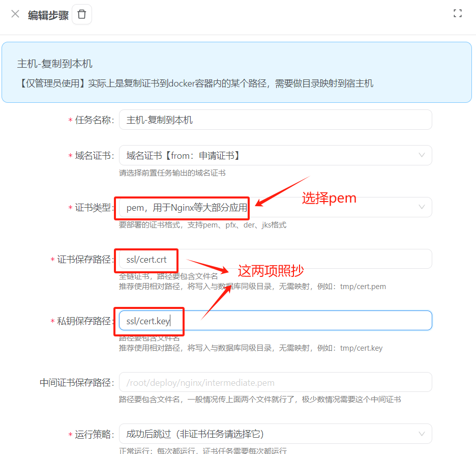Click the 任务名称 input field

[x=275, y=120]
